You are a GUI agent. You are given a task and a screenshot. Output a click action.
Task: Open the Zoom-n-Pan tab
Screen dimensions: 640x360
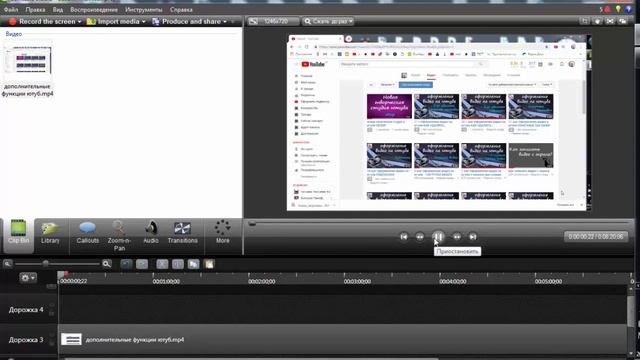pos(119,236)
